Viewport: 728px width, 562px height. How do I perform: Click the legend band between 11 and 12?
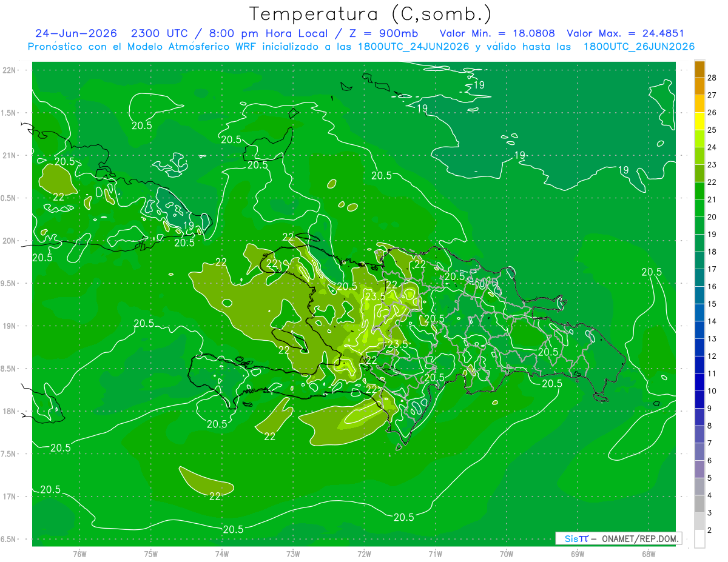[699, 365]
